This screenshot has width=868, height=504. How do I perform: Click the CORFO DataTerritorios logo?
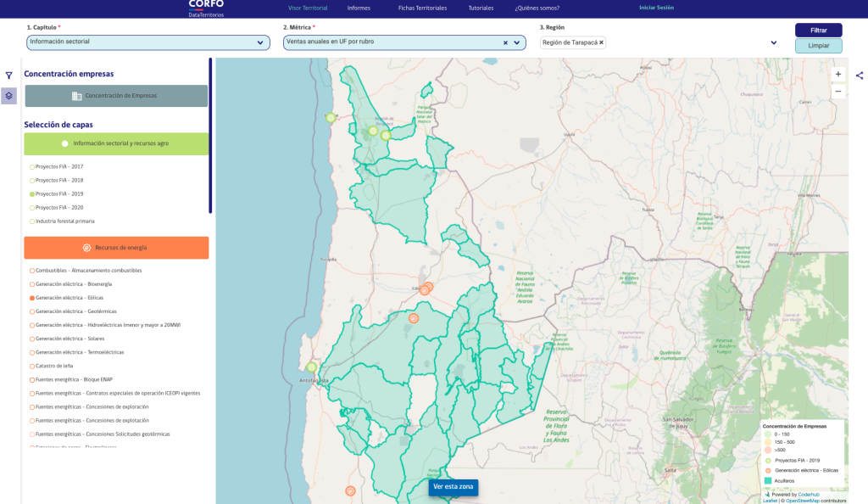pos(206,8)
